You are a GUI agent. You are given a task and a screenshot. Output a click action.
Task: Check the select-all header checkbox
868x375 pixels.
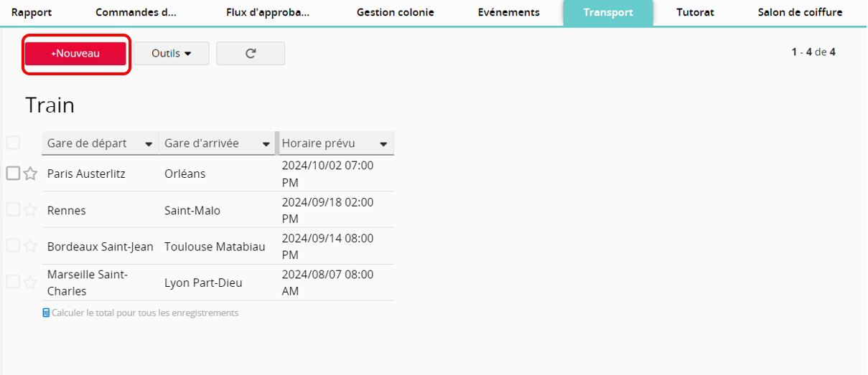(x=13, y=143)
